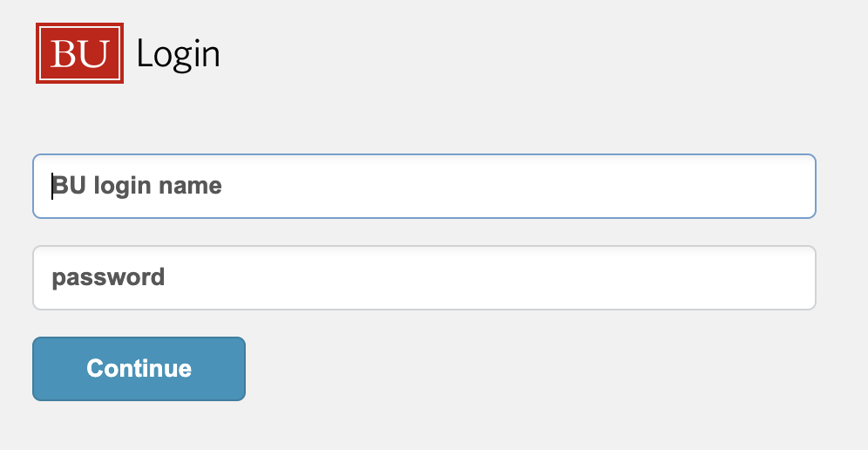Click the 'BU login name' placeholder text

137,187
